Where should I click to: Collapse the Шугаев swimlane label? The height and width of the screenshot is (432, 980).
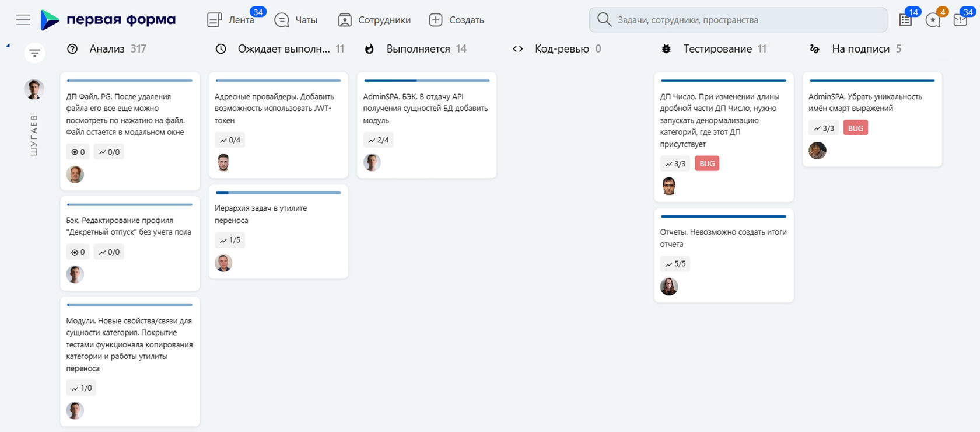[34, 135]
